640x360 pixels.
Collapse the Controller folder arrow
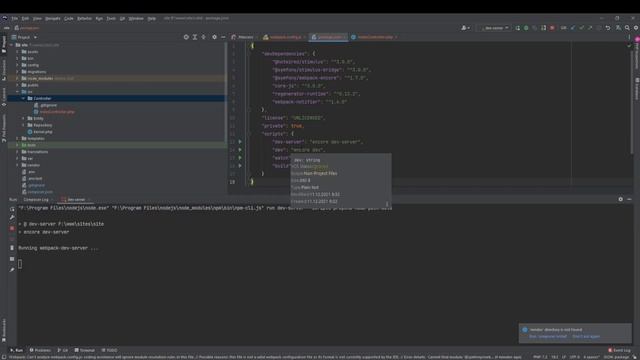(23, 98)
